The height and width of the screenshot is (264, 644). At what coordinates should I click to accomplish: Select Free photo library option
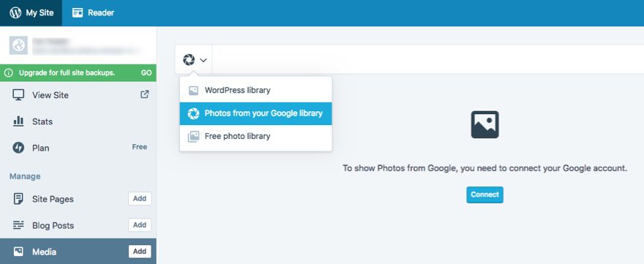(255, 136)
